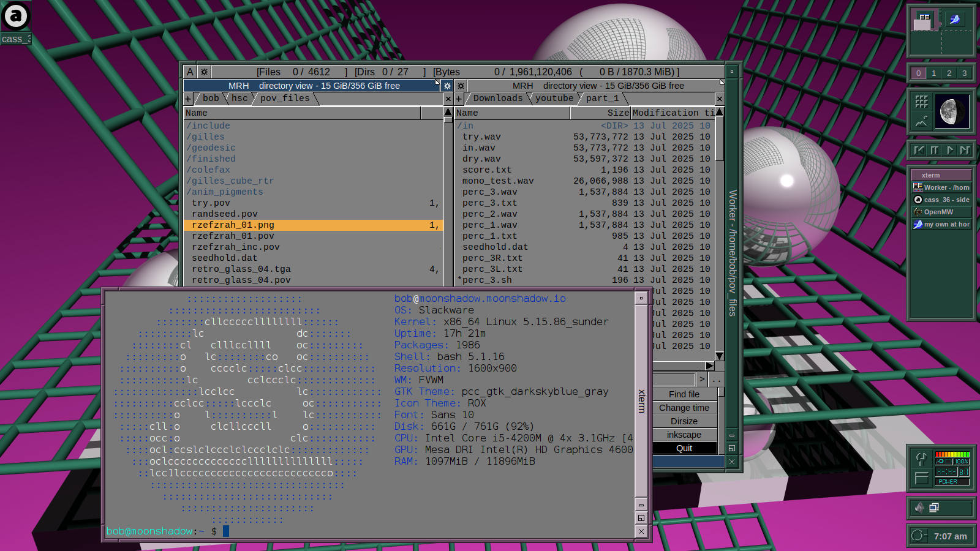Viewport: 980px width, 551px height.
Task: Open the left panel's gear settings icon
Action: tap(447, 86)
